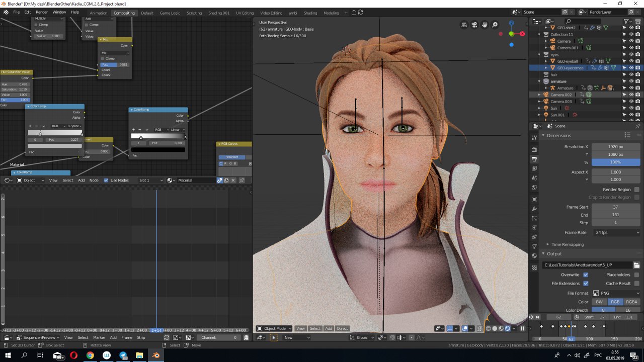Click the red X axis on navigation gizmo
The height and width of the screenshot is (362, 644).
(522, 34)
